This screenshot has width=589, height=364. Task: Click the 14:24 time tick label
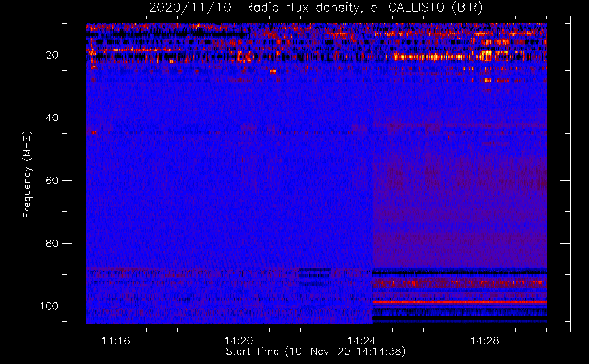pyautogui.click(x=362, y=341)
